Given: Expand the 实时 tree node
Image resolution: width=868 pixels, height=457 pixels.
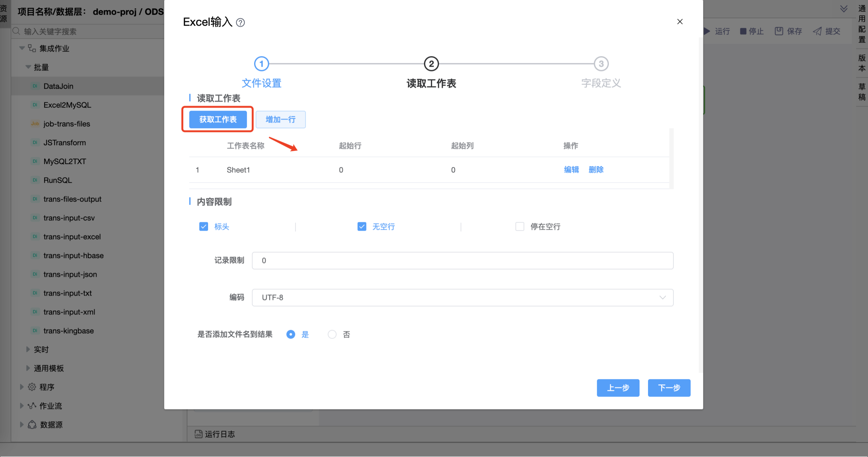Looking at the screenshot, I should point(28,350).
